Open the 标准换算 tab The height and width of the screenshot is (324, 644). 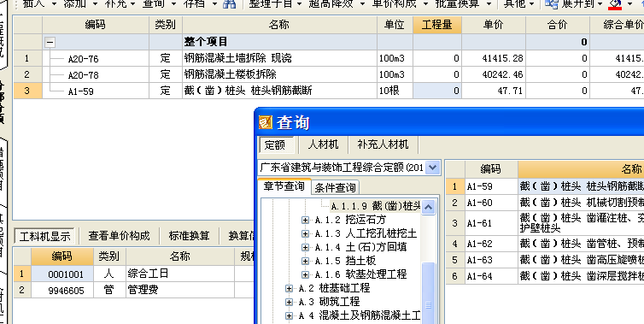point(189,236)
